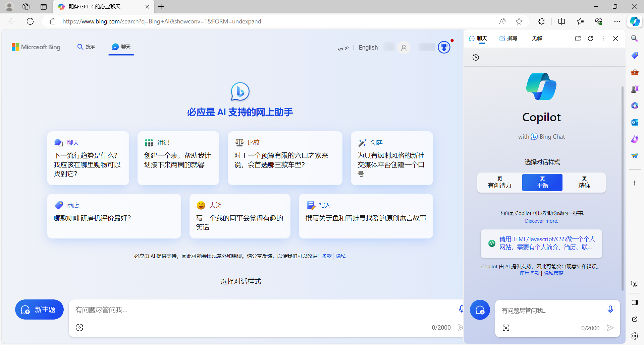644x345 pixels.
Task: Click the 新主题 button
Action: pyautogui.click(x=39, y=309)
